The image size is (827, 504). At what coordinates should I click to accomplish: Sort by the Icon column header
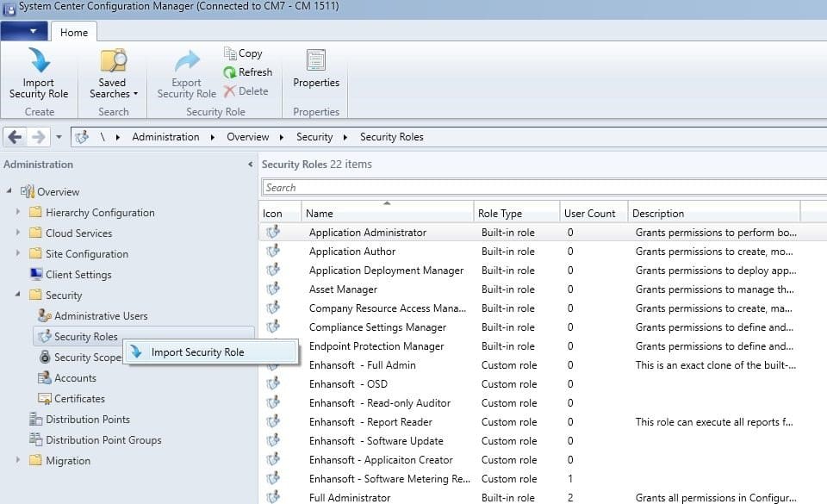(x=280, y=212)
